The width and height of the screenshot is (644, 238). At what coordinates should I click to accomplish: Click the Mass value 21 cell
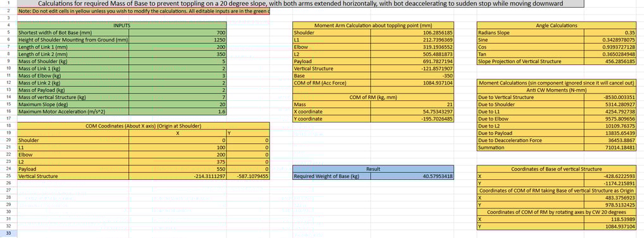(412, 104)
